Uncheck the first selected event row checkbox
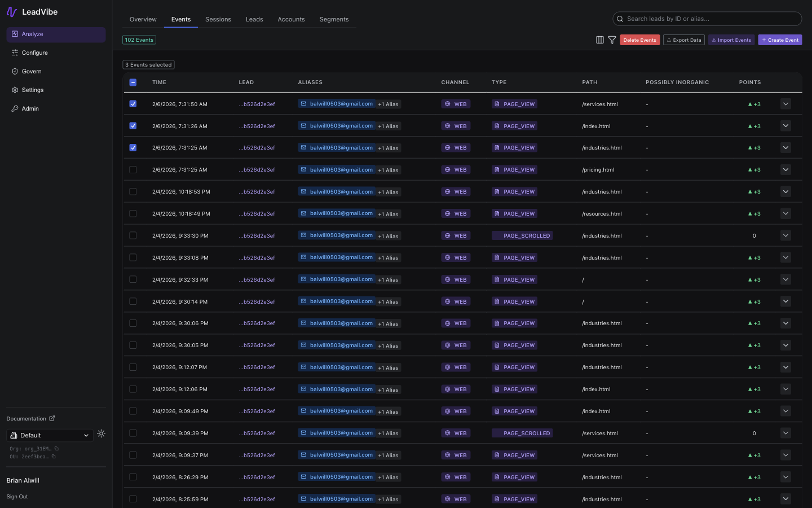The image size is (812, 508). [133, 104]
